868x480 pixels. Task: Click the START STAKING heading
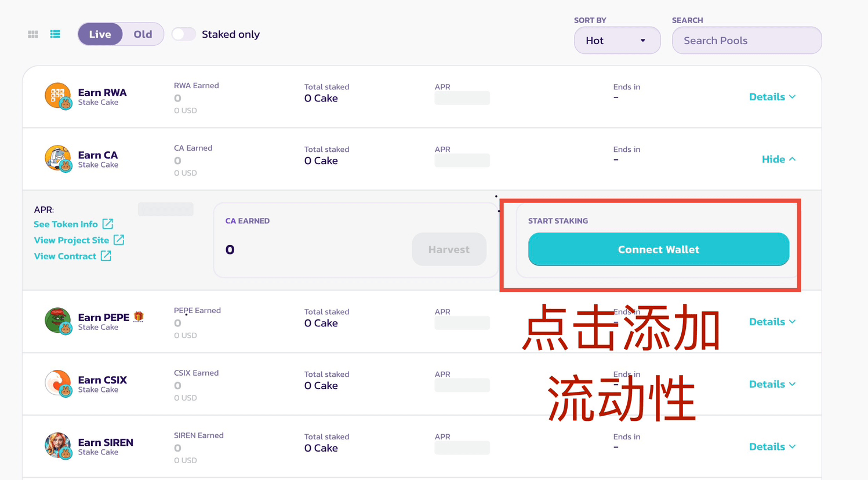(x=558, y=221)
